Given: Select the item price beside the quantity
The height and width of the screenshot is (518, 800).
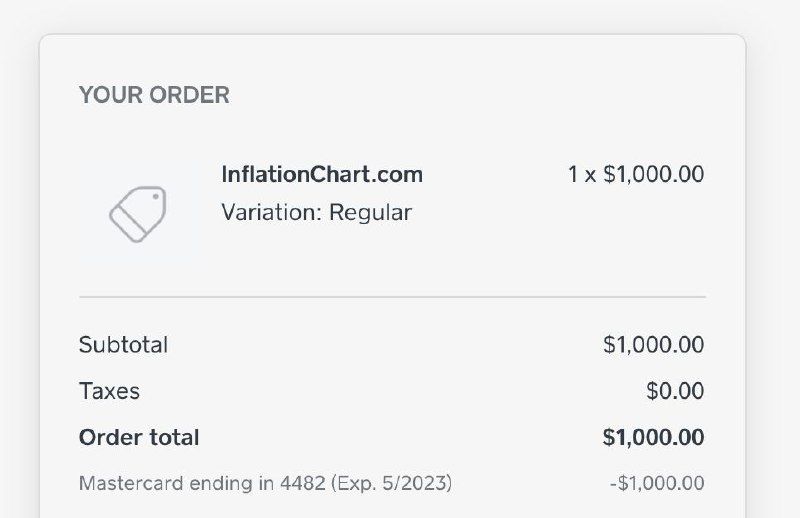Looking at the screenshot, I should click(x=654, y=174).
